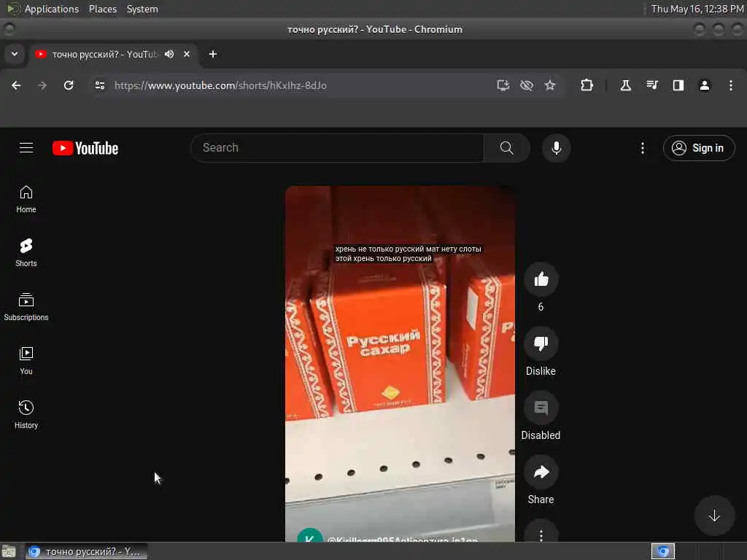Go forward in browser history

[x=42, y=85]
